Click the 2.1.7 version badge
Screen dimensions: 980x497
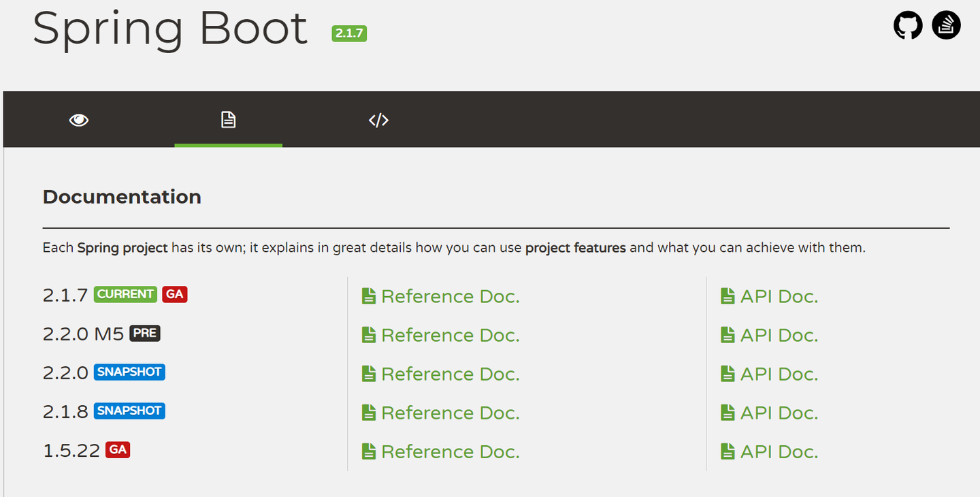coord(349,33)
